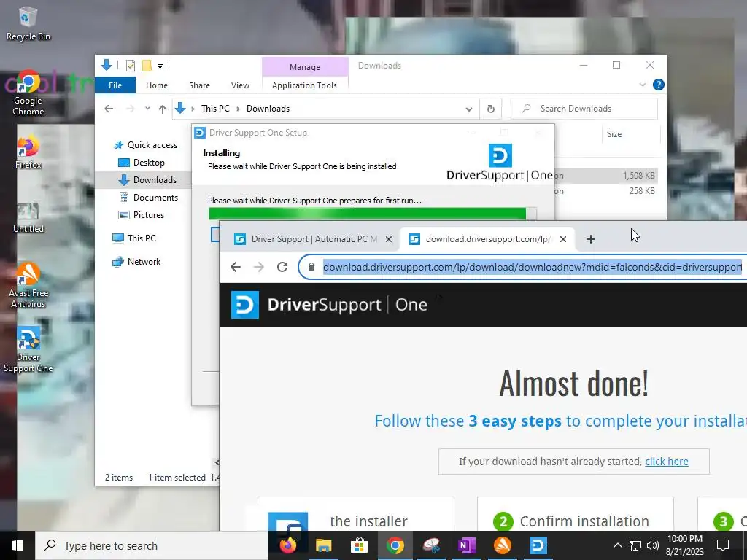747x560 pixels.
Task: Open OneNote from the taskbar
Action: 466,545
